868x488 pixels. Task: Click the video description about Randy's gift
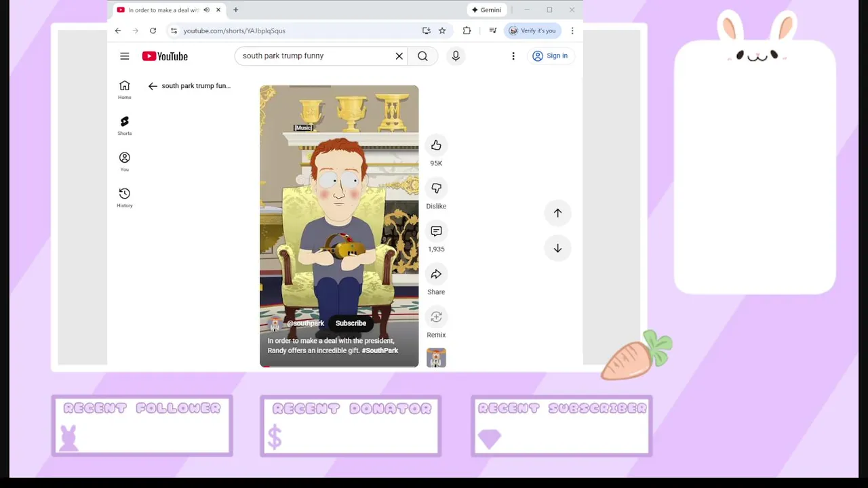(333, 346)
